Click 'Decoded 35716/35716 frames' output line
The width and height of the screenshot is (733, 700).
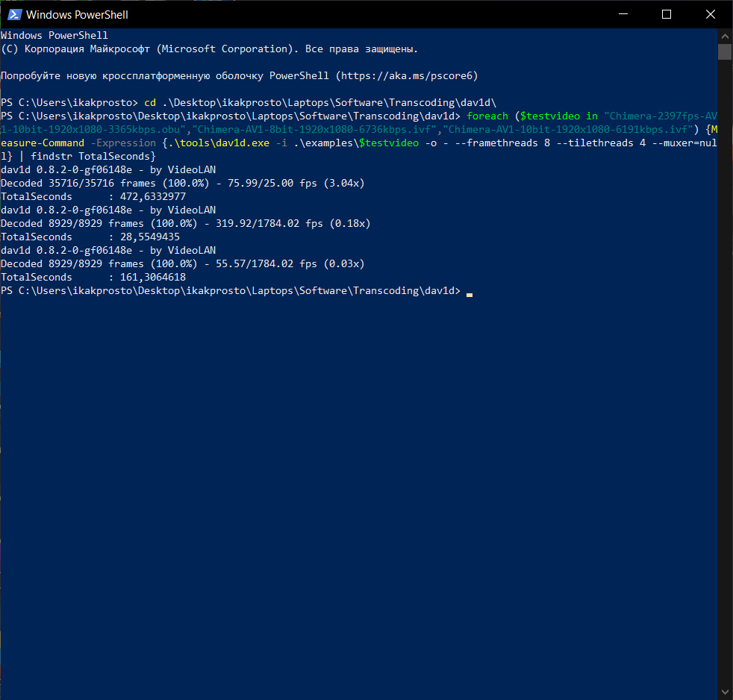point(182,183)
